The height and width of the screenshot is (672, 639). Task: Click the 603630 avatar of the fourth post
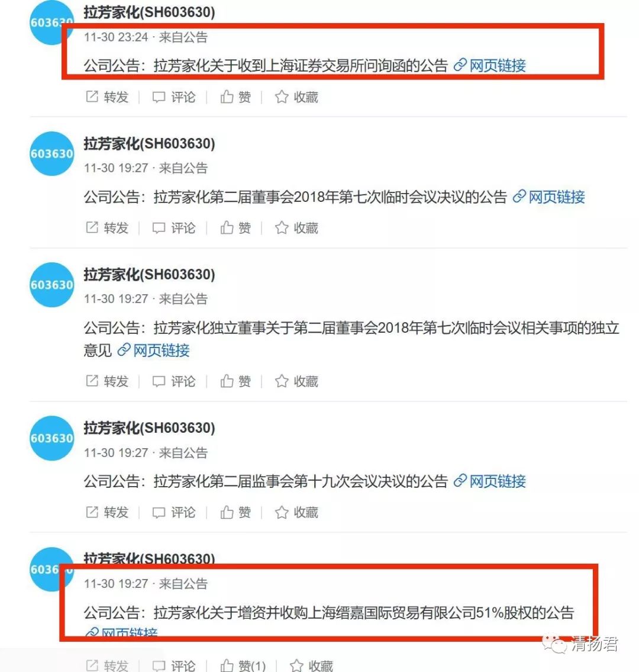[x=52, y=438]
